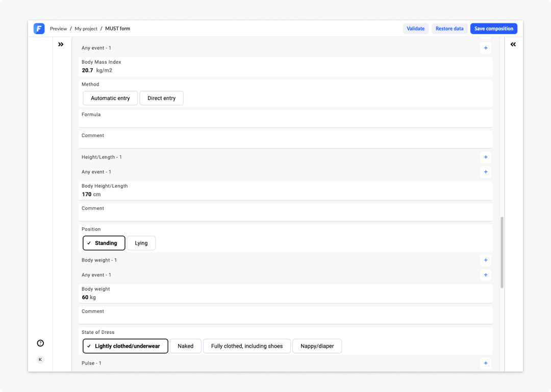Go to Preview breadcrumb
Viewport: 551px width, 392px height.
tap(58, 29)
